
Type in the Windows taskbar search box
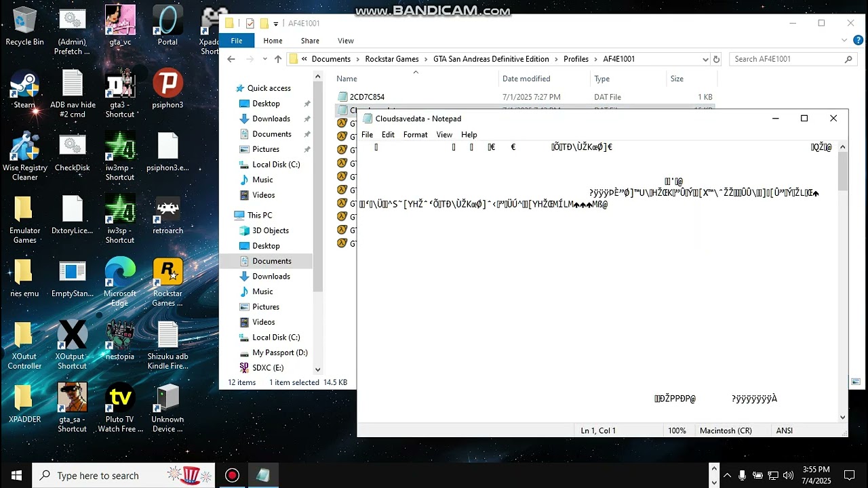point(124,475)
